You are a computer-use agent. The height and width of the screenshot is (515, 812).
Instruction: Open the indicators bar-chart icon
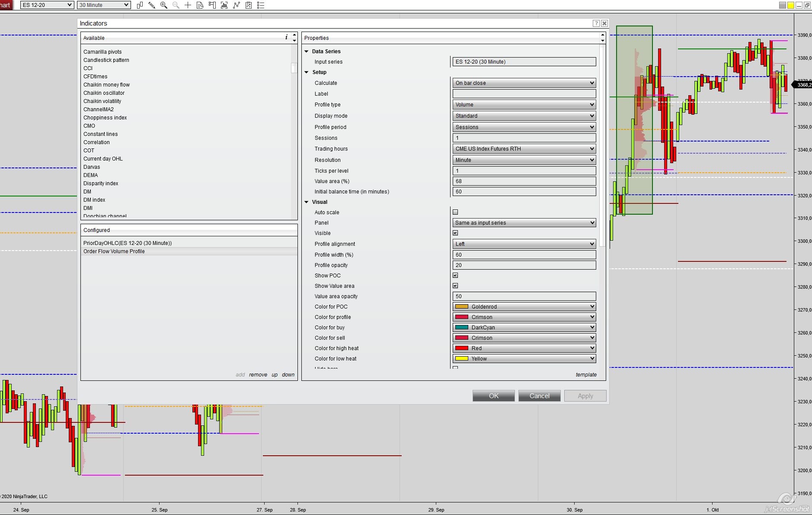(x=224, y=5)
